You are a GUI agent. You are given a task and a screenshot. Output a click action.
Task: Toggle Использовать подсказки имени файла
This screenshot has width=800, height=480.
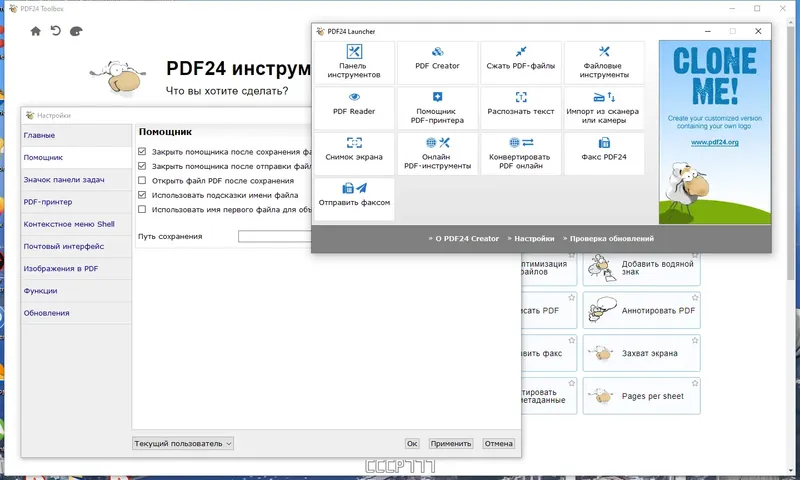pos(142,195)
